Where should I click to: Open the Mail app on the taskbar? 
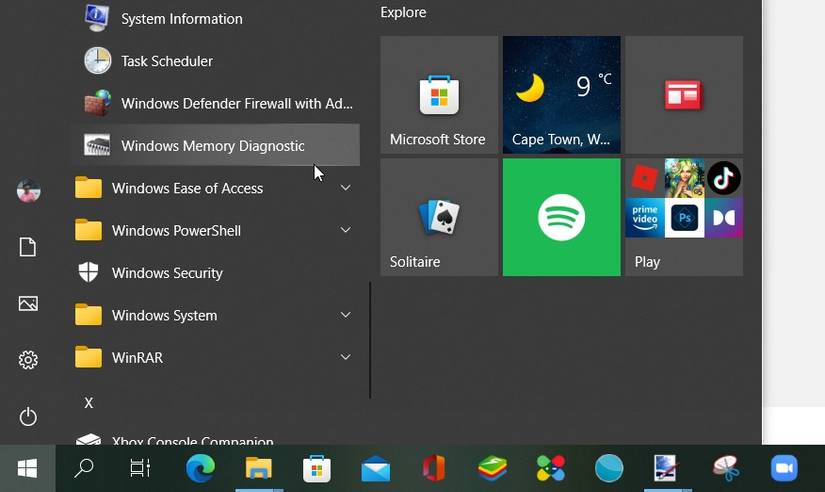click(x=376, y=469)
